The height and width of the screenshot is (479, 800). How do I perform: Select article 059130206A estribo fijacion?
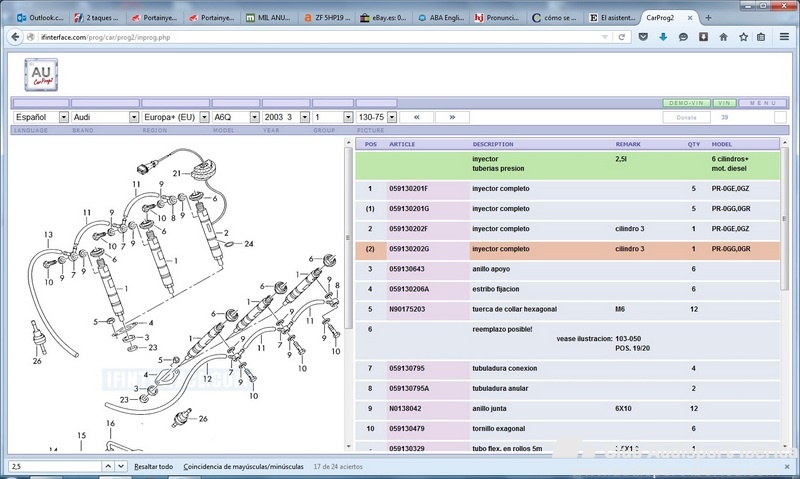567,289
